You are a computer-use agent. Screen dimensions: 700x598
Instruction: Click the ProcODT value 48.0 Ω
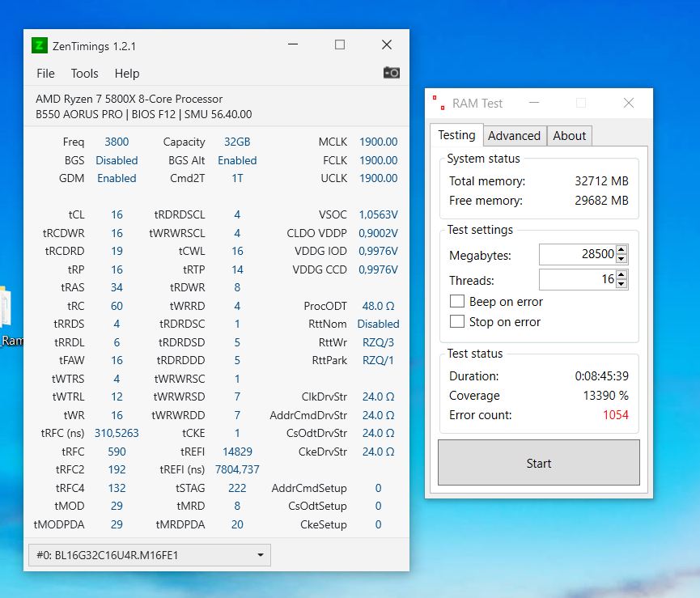(x=378, y=306)
